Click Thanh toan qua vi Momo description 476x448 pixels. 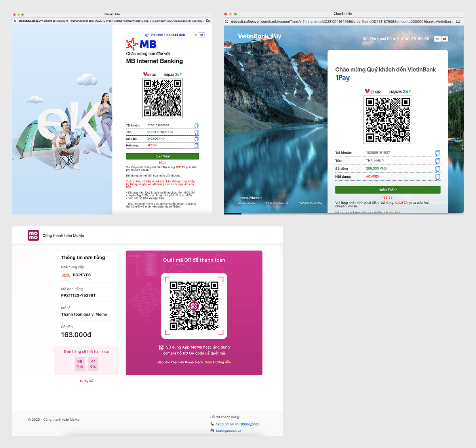point(84,314)
